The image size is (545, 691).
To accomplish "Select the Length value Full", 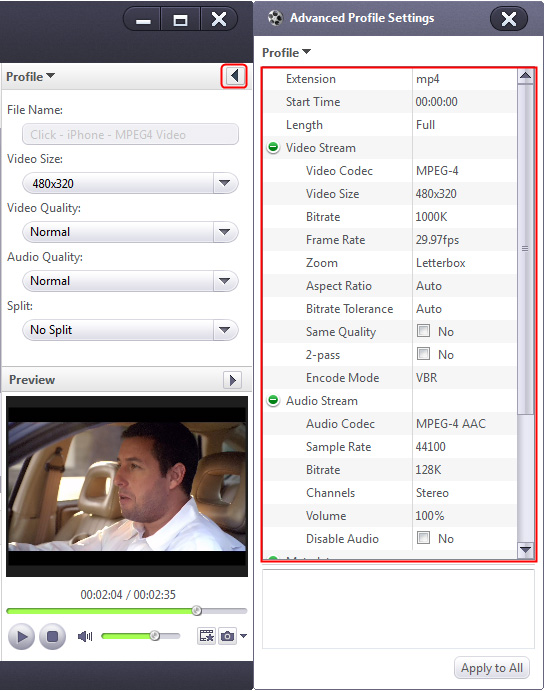I will coord(425,125).
